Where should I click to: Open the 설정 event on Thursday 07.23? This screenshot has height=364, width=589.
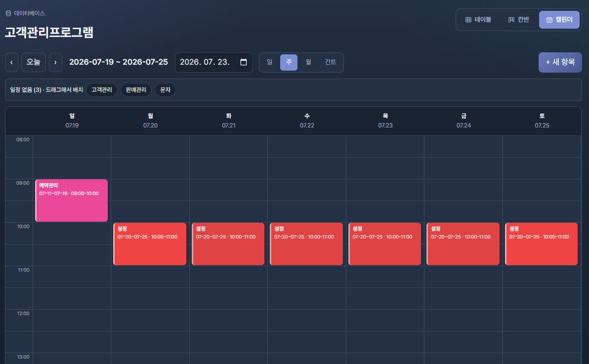point(384,244)
